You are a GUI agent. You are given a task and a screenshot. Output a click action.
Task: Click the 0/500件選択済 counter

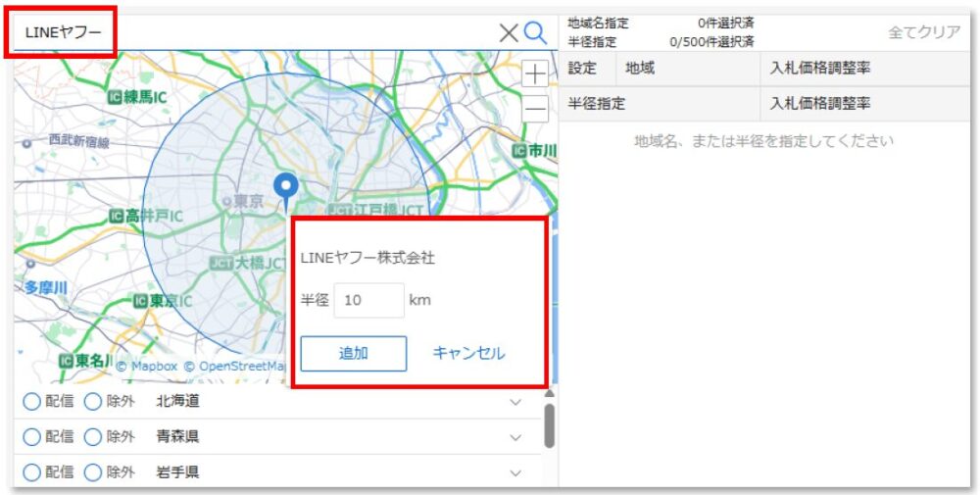click(711, 42)
